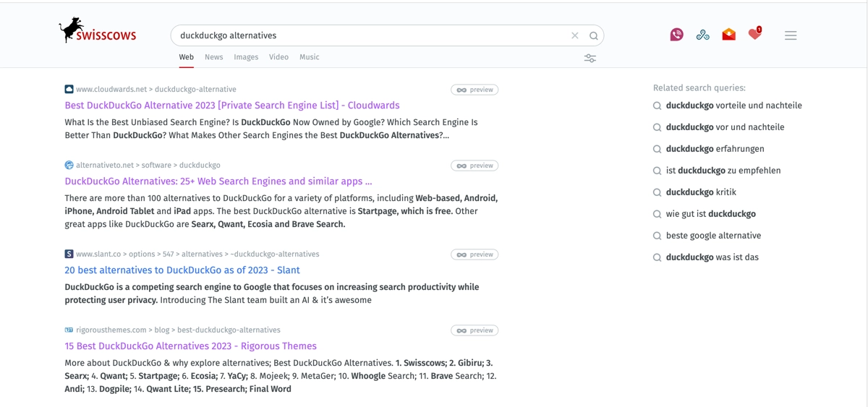Open 'Best DuckDuckGo Alternative 2023' Cloudwards link
Viewport: 868px width, 407px height.
pyautogui.click(x=232, y=106)
